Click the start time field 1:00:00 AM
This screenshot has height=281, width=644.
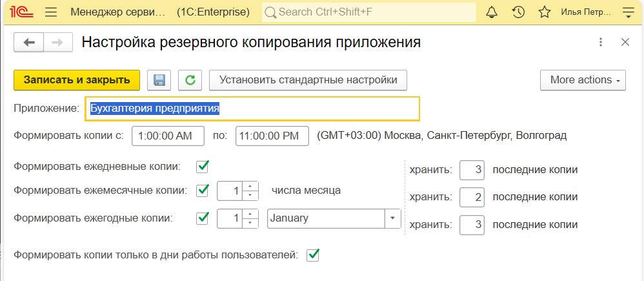168,136
